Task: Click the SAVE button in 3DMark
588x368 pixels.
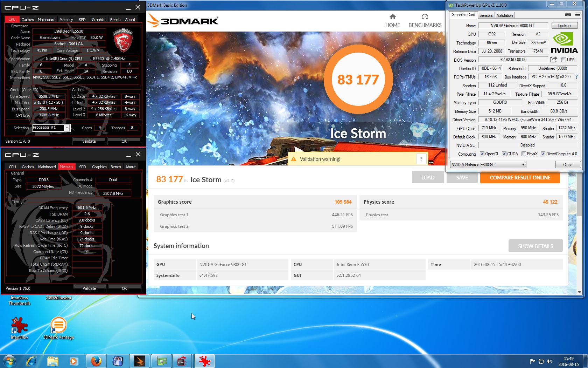Action: click(462, 178)
